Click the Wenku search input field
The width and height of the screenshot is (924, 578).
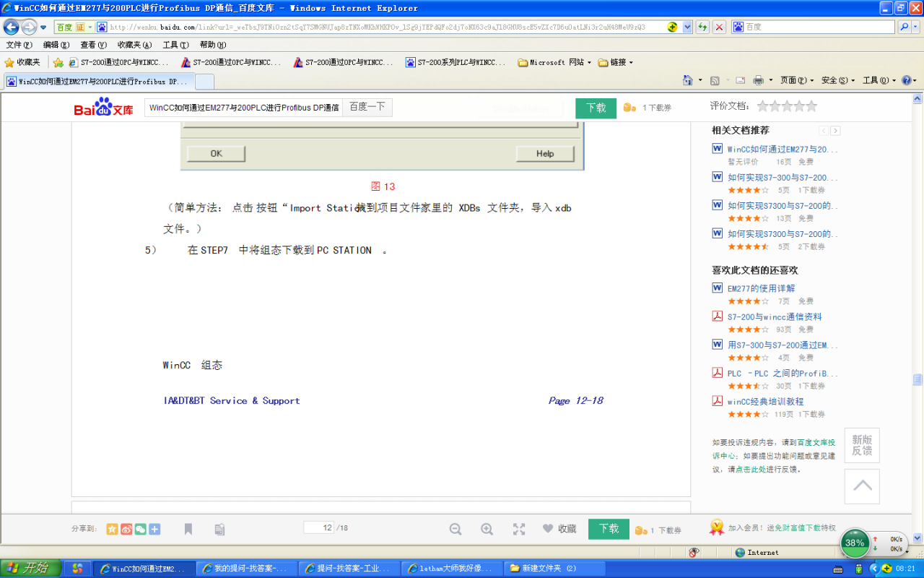click(243, 108)
